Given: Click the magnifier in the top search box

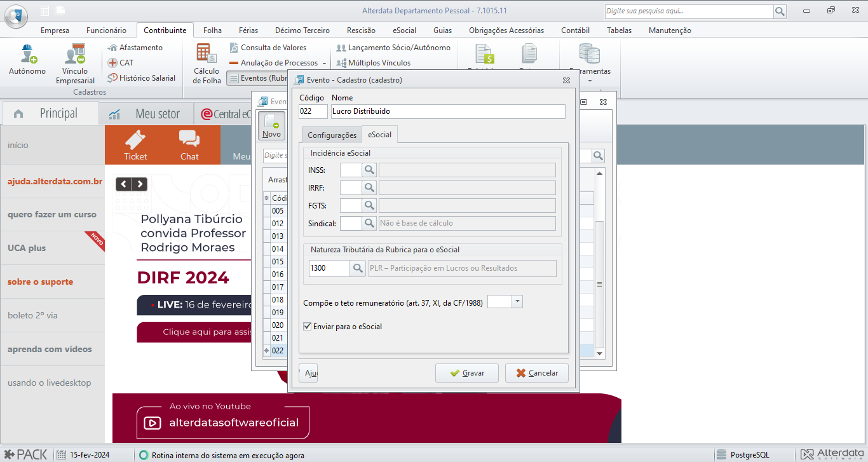Looking at the screenshot, I should point(780,11).
